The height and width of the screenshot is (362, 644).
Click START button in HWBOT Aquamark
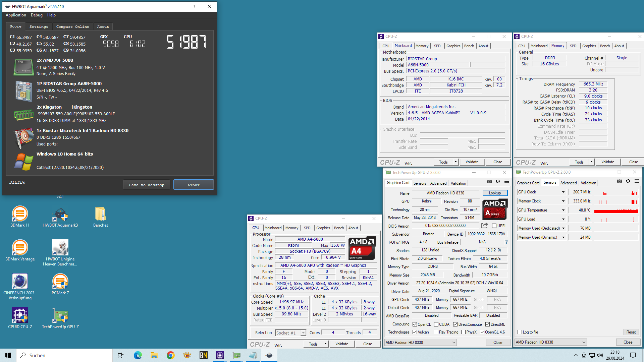click(x=194, y=185)
